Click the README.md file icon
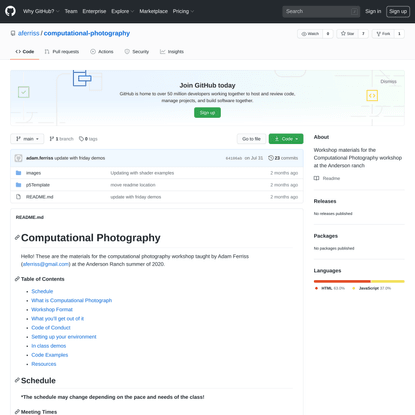 pos(19,197)
